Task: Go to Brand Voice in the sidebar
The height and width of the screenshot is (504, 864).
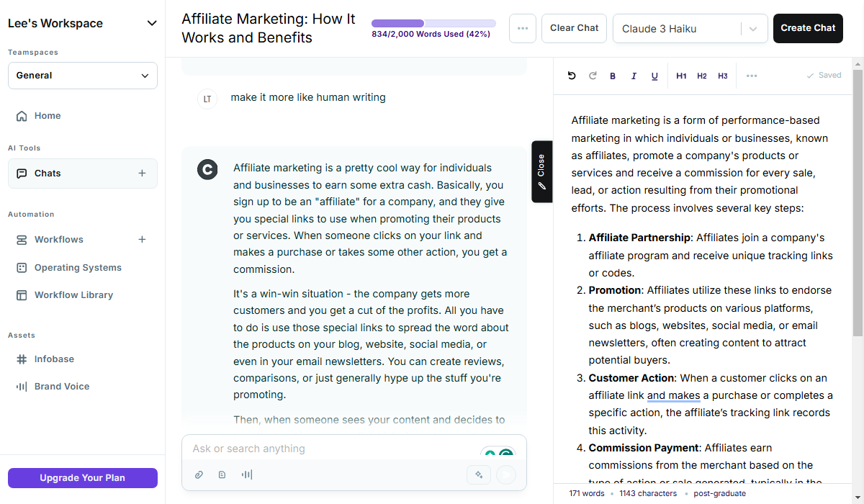Action: coord(62,387)
